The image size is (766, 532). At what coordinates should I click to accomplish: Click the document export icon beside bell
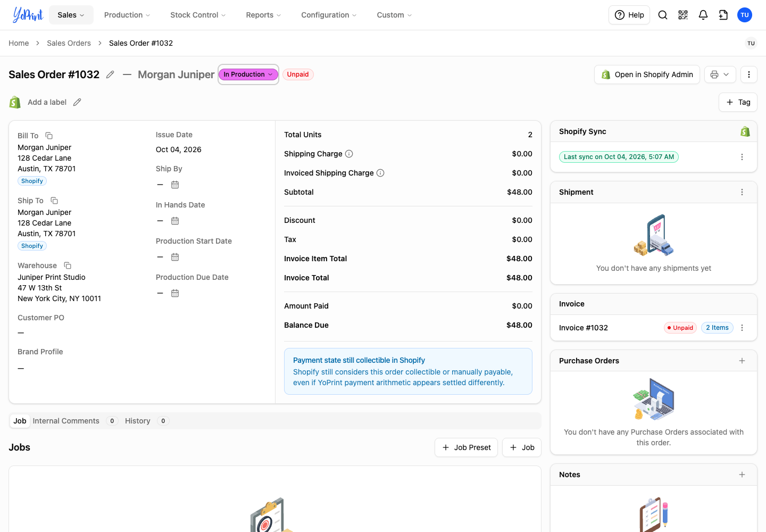(x=723, y=15)
